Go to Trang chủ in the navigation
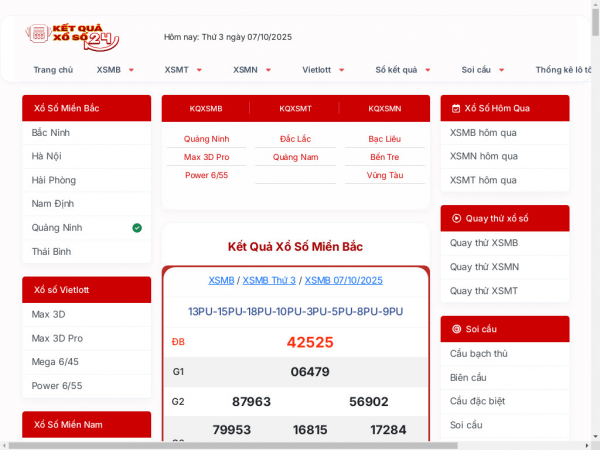This screenshot has width=600, height=450. [53, 70]
